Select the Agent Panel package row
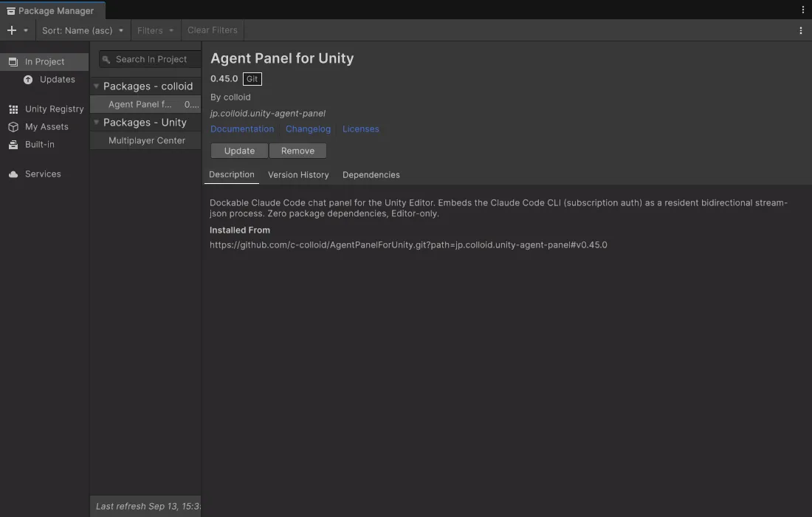Viewport: 812px width, 517px height. (145, 104)
